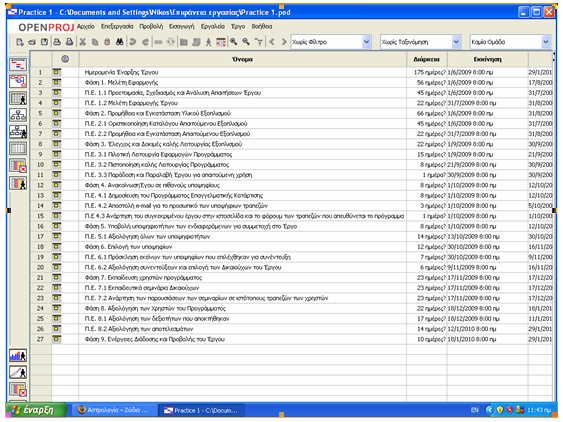Open the plain table report view in the sidebar
Image resolution: width=563 pixels, height=422 pixels.
tap(18, 148)
